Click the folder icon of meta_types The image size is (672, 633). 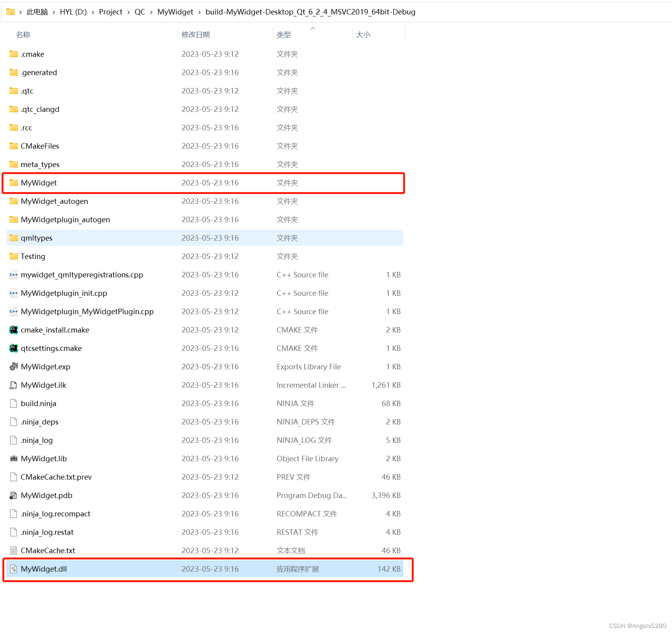click(13, 164)
